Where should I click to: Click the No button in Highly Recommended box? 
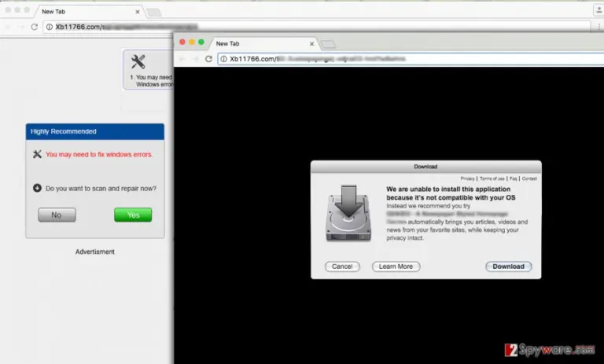point(57,215)
